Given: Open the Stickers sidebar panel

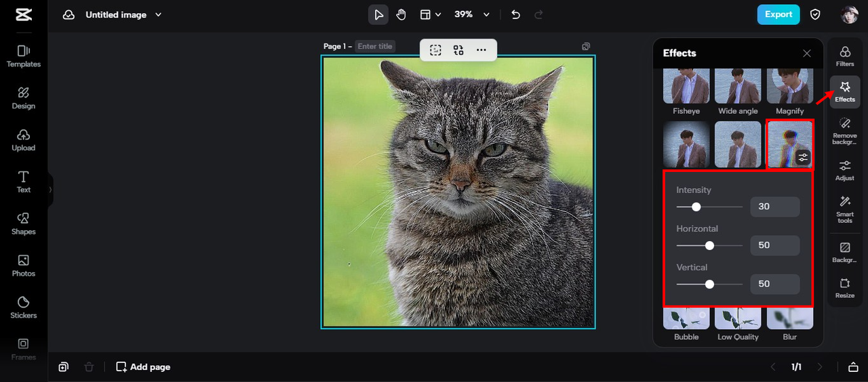Looking at the screenshot, I should [24, 307].
